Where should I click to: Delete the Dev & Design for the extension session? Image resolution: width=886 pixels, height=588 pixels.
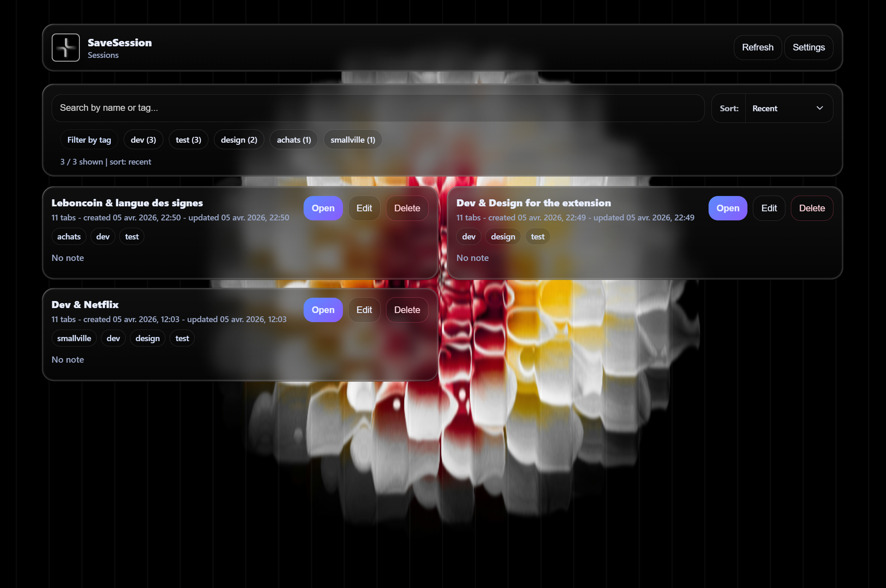[x=812, y=208]
